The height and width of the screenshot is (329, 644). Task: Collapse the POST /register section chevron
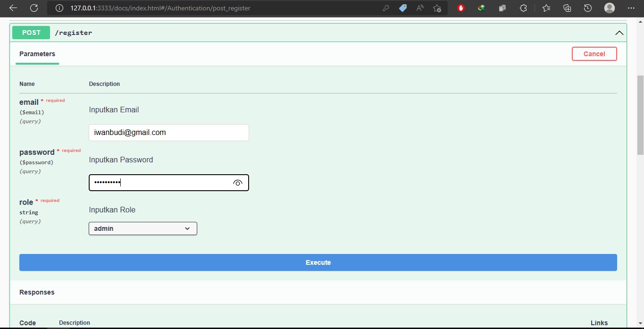pyautogui.click(x=619, y=33)
